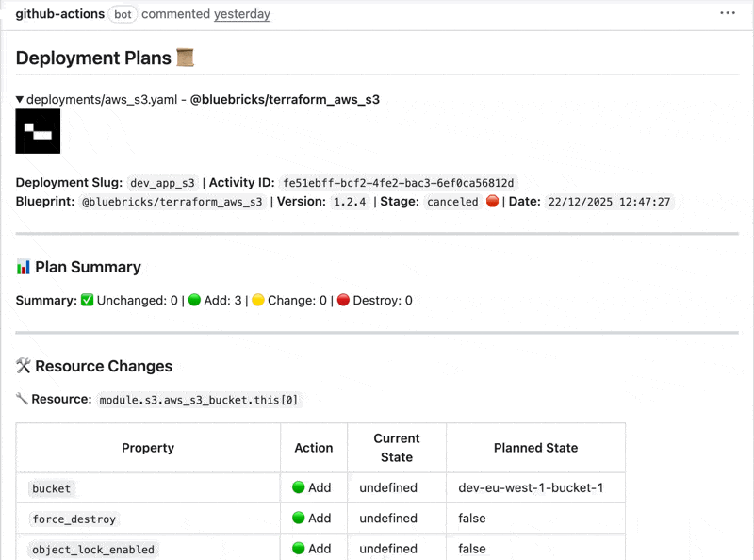Screen dimensions: 754x560
Task: Click the dev_app_s3 deployment slug
Action: pos(163,183)
